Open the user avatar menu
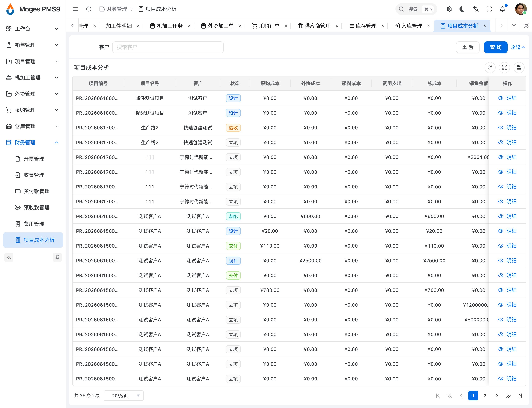The image size is (532, 408). [x=521, y=9]
